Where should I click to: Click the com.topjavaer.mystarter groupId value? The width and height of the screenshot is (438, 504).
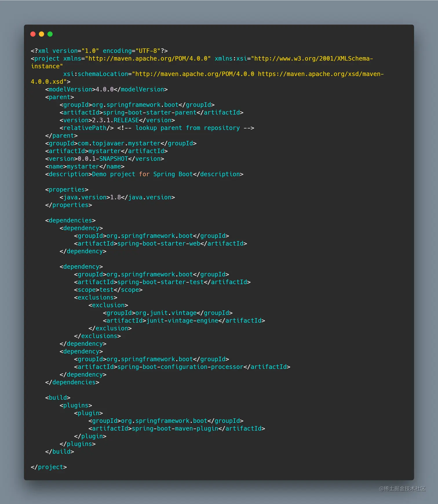(x=119, y=143)
